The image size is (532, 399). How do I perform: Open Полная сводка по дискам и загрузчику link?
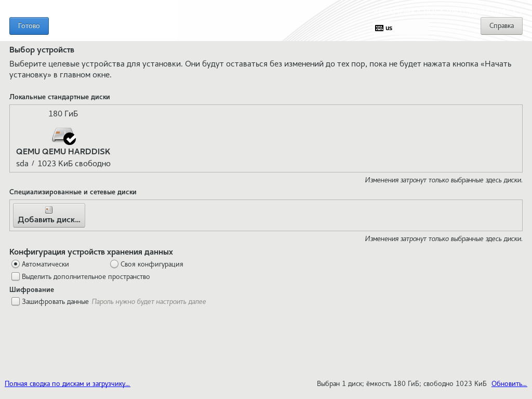[68, 384]
